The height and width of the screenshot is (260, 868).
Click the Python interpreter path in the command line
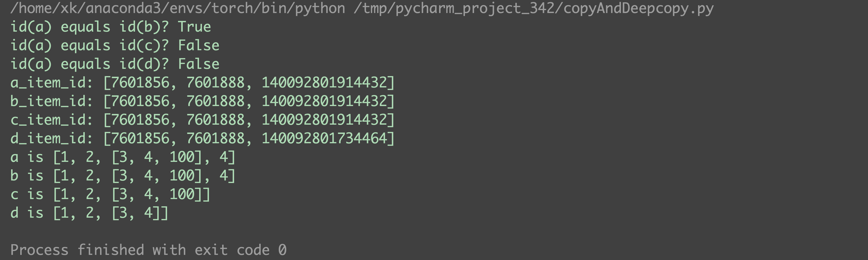click(178, 8)
